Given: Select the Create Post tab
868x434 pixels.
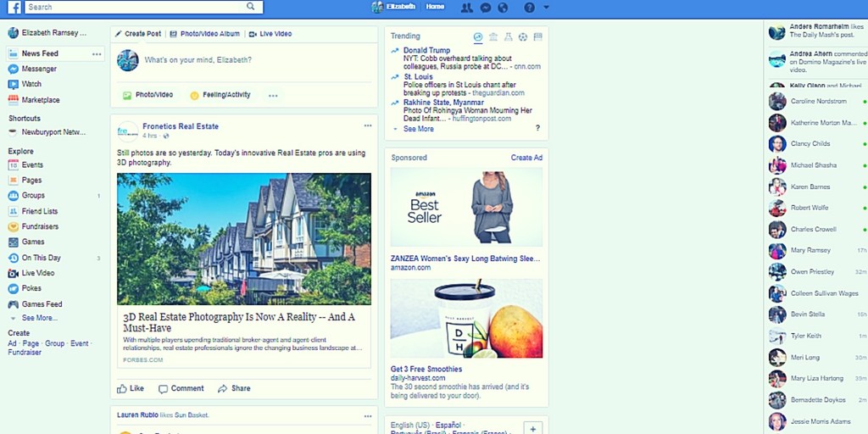Looking at the screenshot, I should tap(138, 34).
